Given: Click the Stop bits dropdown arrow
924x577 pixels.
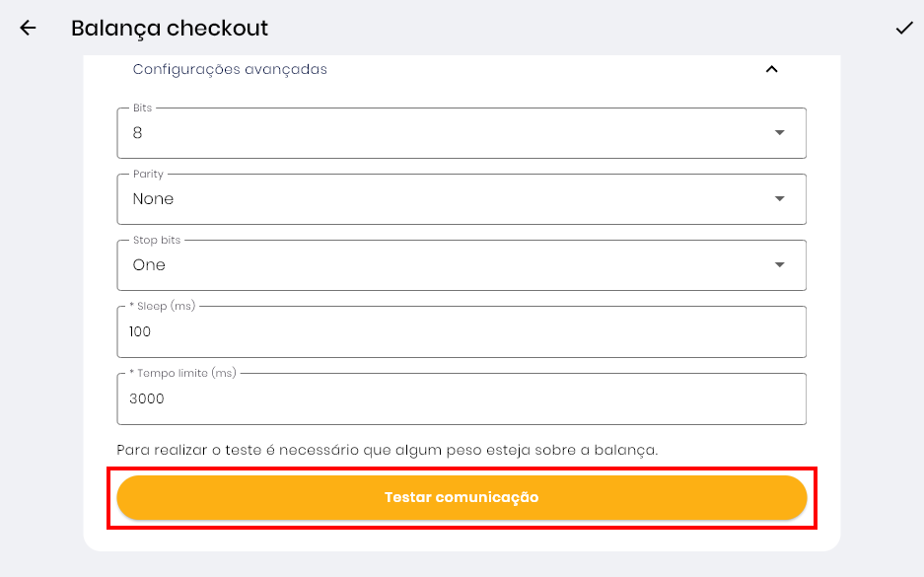Looking at the screenshot, I should click(x=779, y=264).
